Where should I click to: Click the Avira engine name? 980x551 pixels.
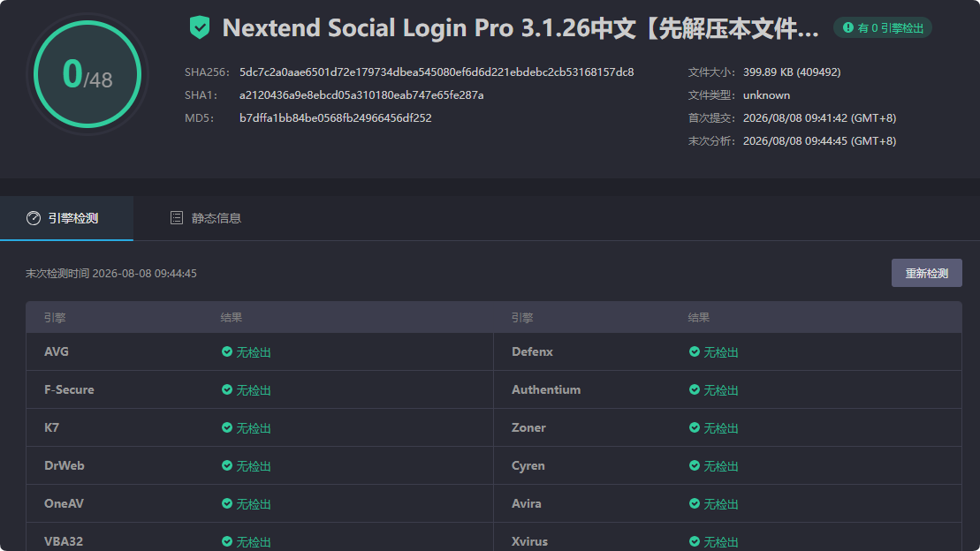click(527, 503)
